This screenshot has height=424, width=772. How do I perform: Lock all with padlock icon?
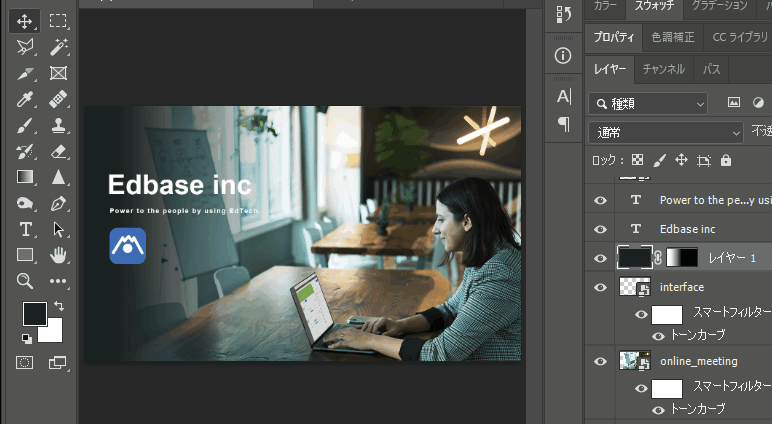click(726, 160)
